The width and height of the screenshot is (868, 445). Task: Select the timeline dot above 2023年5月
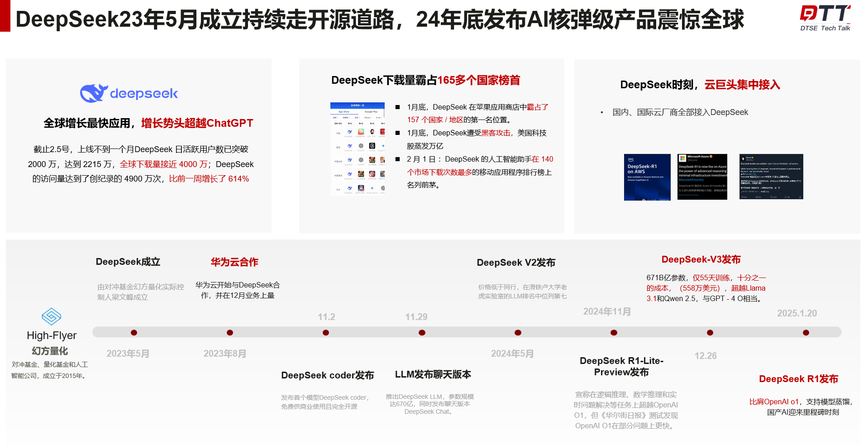(134, 333)
